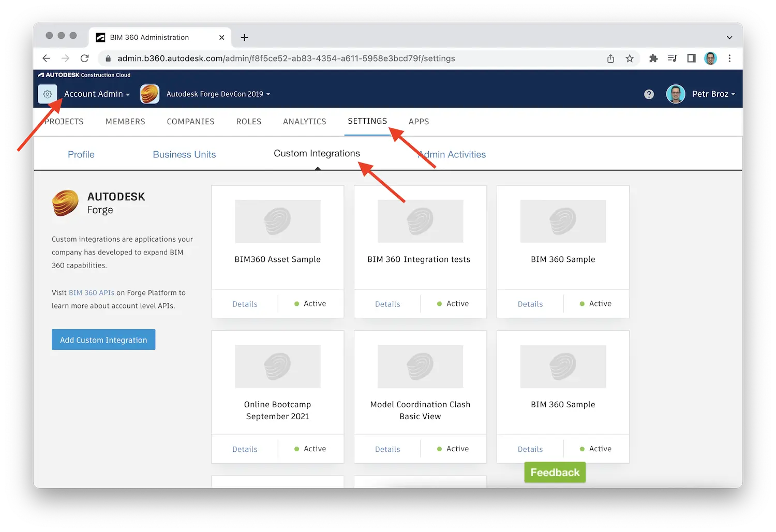The height and width of the screenshot is (532, 776).
Task: Click the share page icon in address bar
Action: [610, 58]
